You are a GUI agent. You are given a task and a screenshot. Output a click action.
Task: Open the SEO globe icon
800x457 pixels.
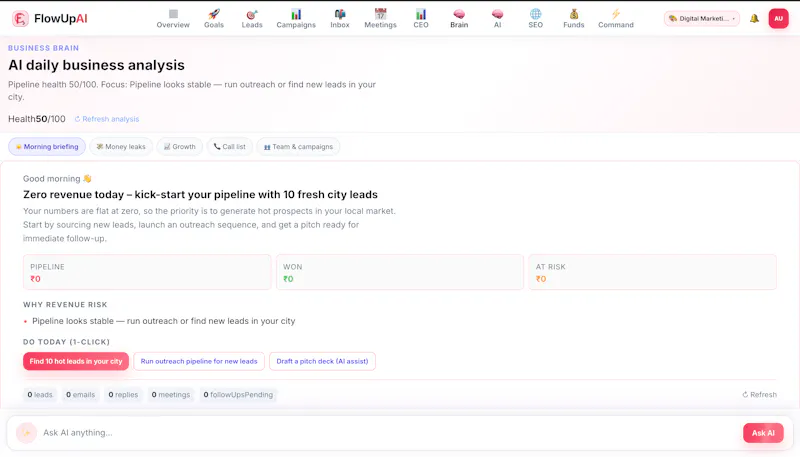(535, 14)
